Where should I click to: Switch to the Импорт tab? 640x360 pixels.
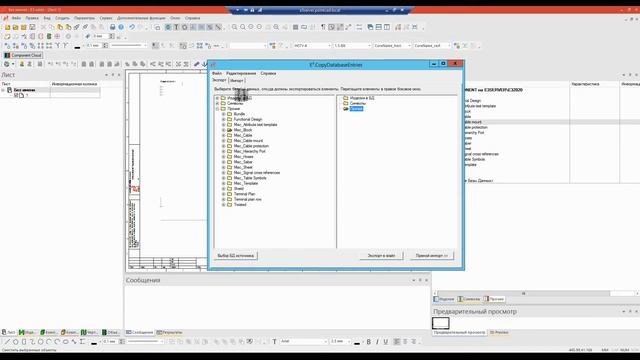pos(236,80)
